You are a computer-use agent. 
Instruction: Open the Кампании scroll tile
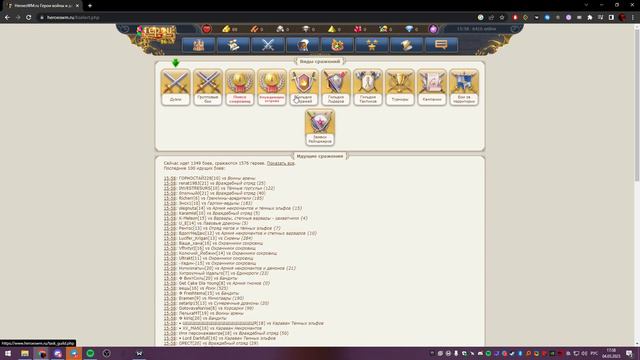432,87
